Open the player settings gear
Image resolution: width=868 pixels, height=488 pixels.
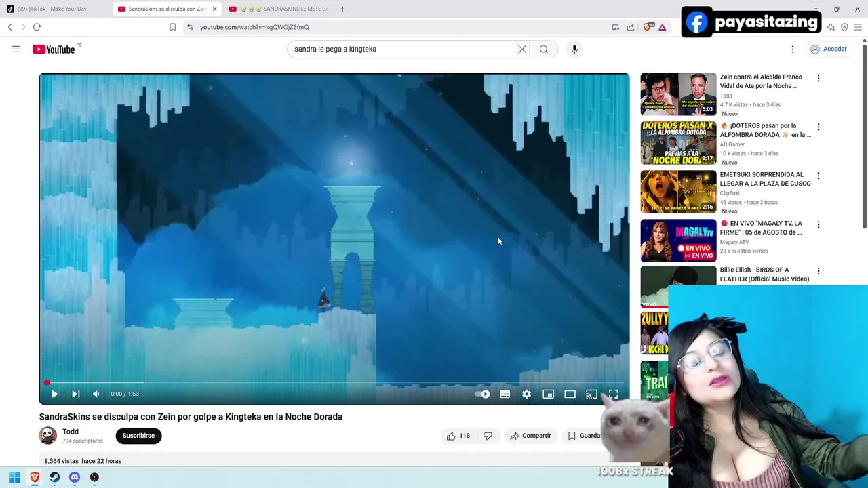(x=527, y=394)
